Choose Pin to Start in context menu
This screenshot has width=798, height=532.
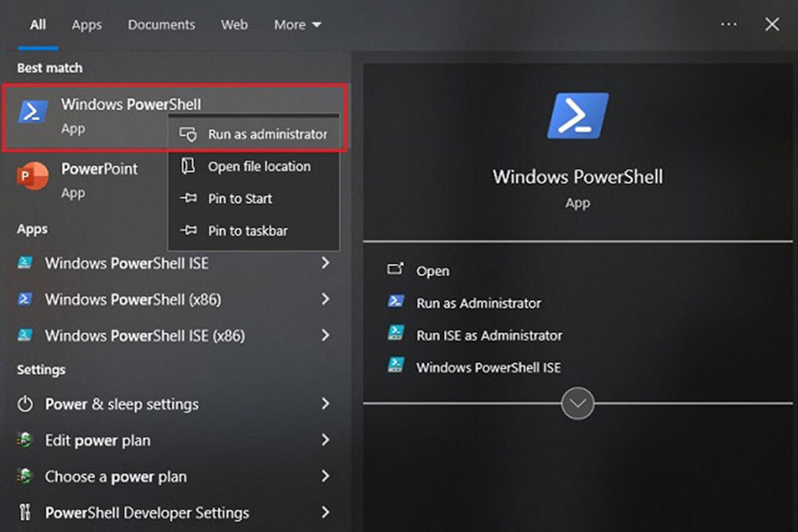coord(254,199)
